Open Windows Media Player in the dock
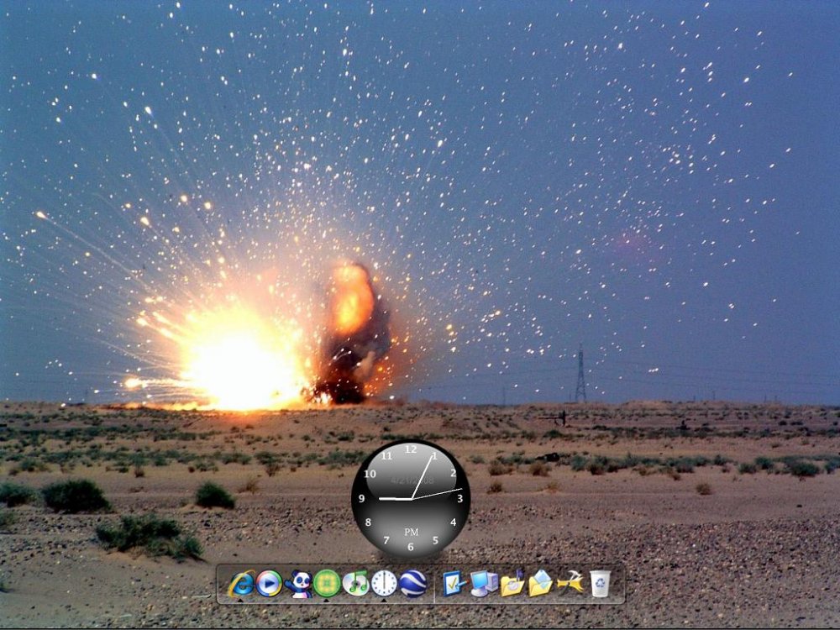This screenshot has width=840, height=630. [x=270, y=583]
